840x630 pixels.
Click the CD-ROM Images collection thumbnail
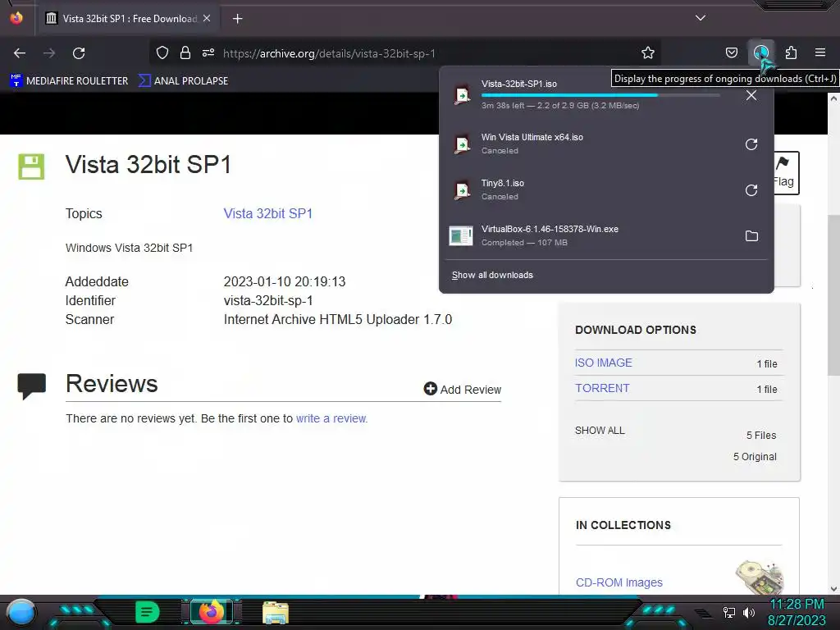760,577
